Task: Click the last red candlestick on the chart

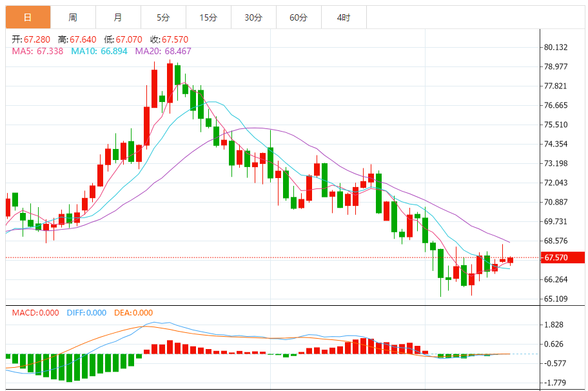Action: 511,260
